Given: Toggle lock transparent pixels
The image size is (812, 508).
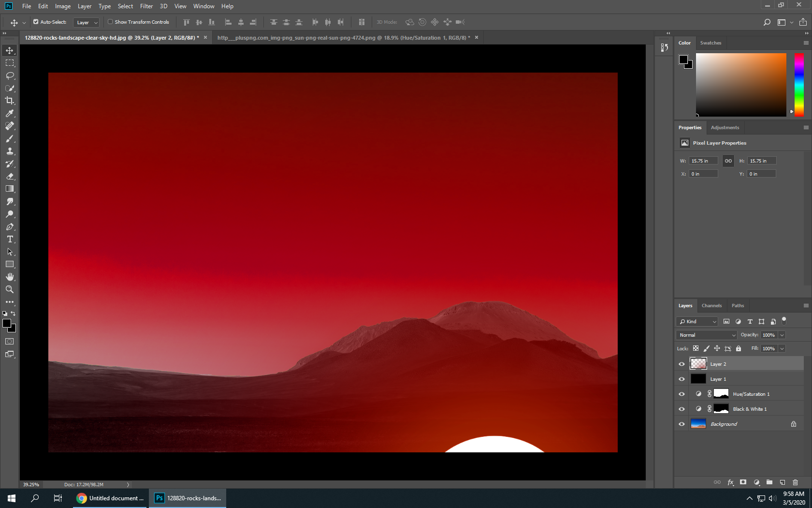Looking at the screenshot, I should click(696, 348).
